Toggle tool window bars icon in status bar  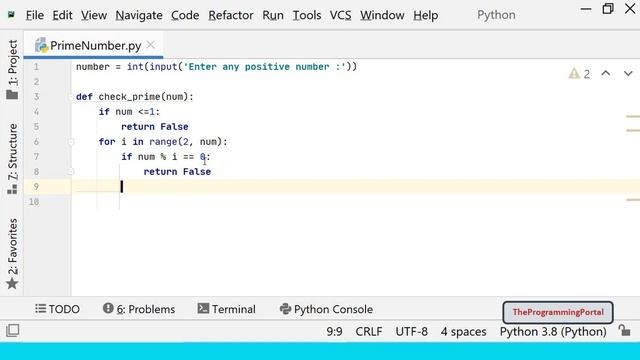click(13, 330)
